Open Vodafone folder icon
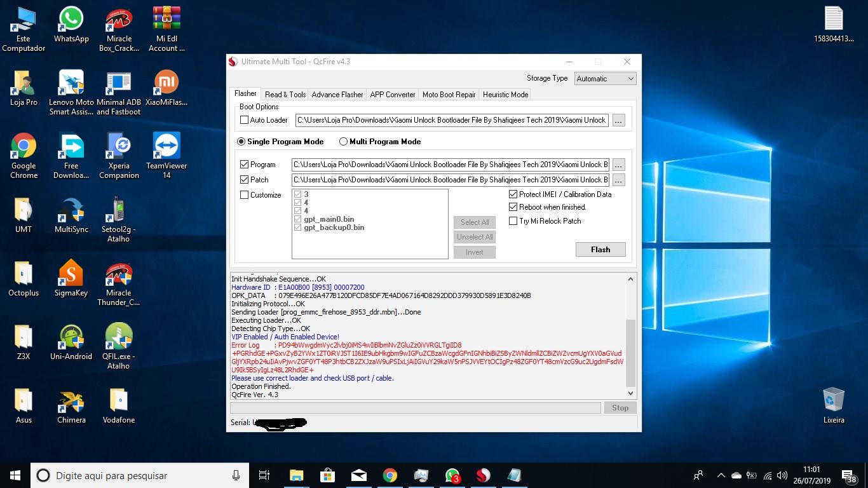Image resolution: width=868 pixels, height=488 pixels. [119, 405]
